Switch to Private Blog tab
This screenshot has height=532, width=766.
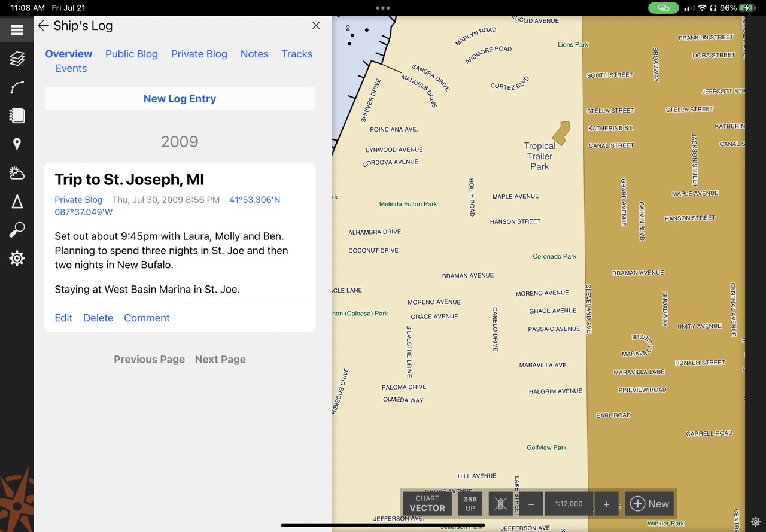pos(199,54)
